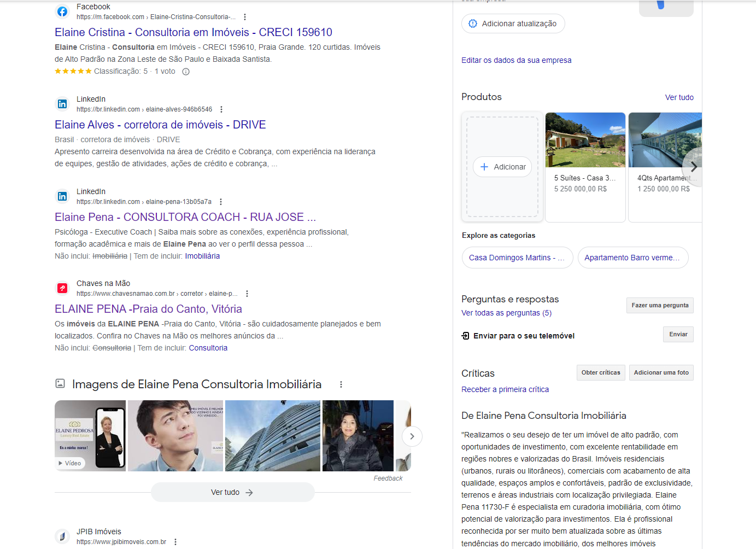Click 'Ver tudo' next to Produtos
The image size is (756, 549).
(x=679, y=97)
